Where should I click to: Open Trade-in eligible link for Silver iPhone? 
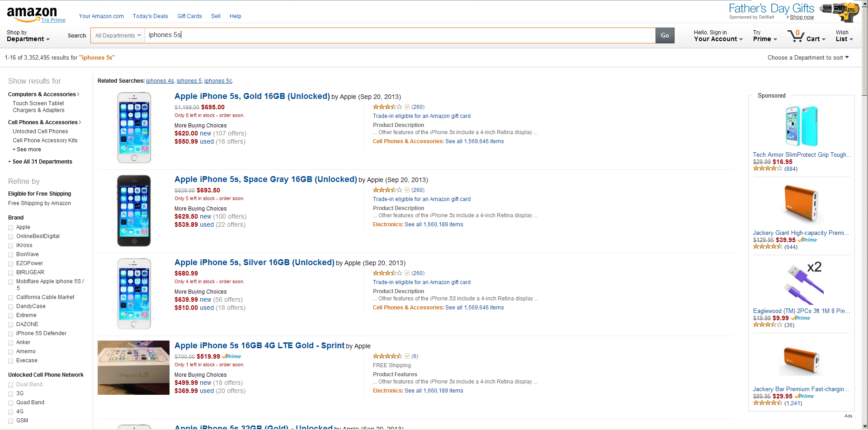click(421, 282)
